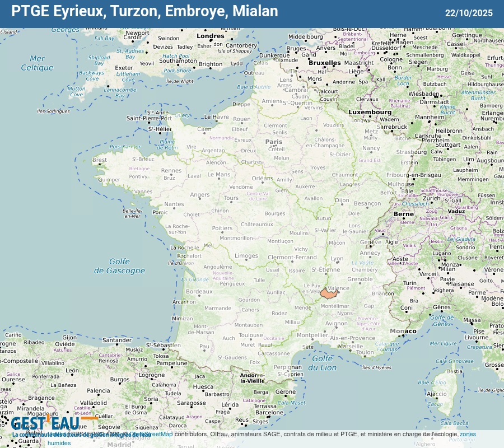Click the Barcelone city label
Viewport: 504px width, 448px height.
(x=269, y=413)
